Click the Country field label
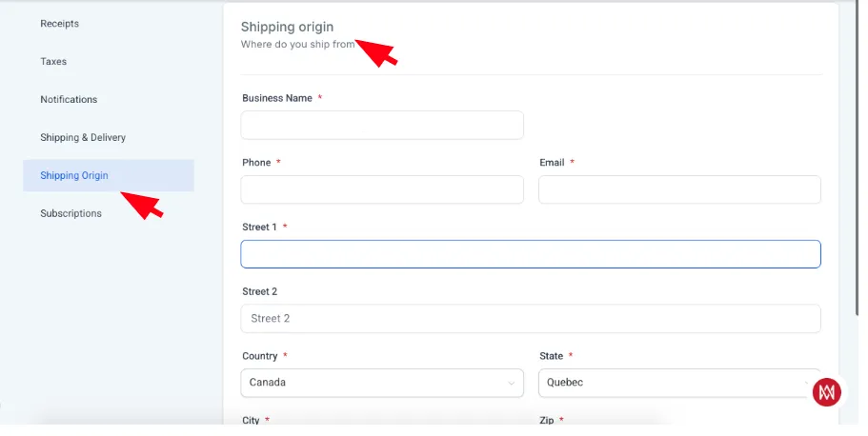Image resolution: width=868 pixels, height=436 pixels. 259,356
